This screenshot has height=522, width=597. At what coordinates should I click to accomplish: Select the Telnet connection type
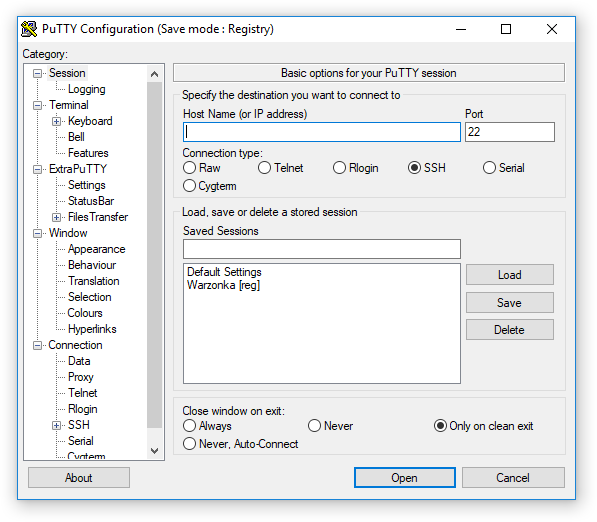pyautogui.click(x=280, y=168)
